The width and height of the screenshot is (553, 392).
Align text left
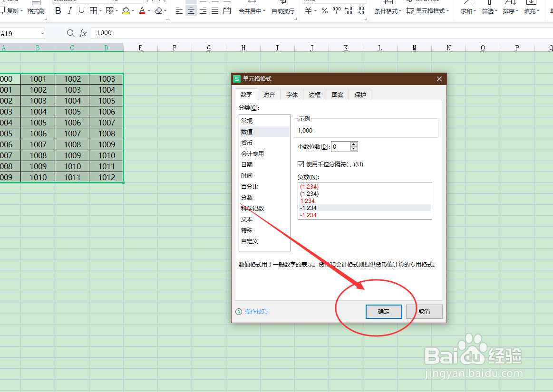[x=179, y=11]
